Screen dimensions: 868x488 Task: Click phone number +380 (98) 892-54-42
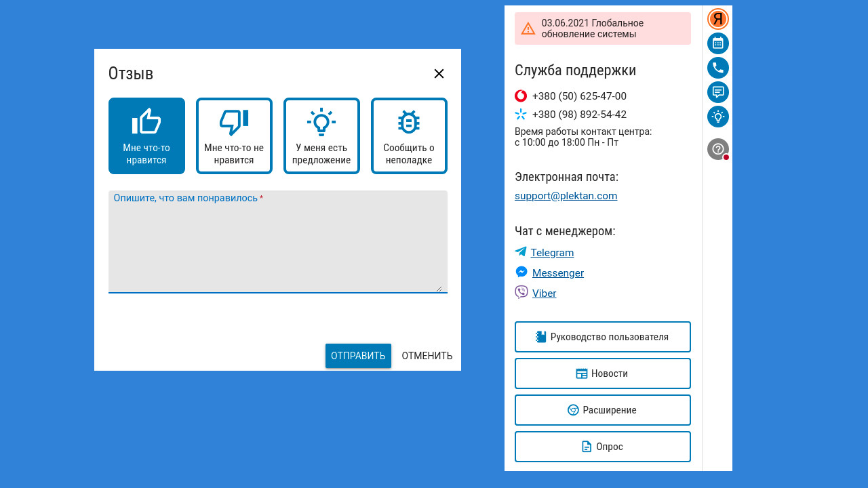(579, 115)
